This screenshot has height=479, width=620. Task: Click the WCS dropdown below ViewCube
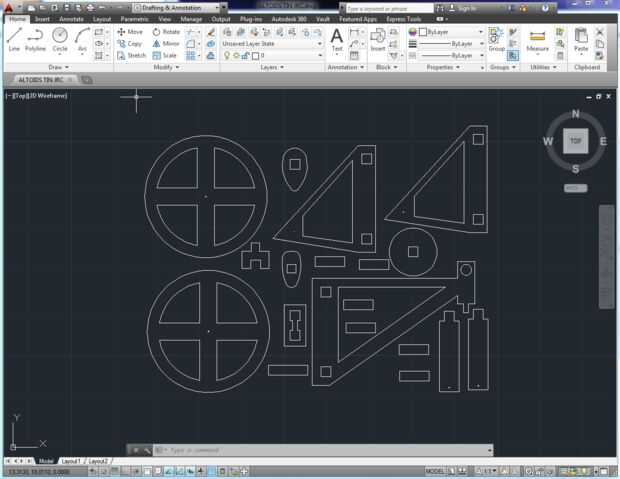(x=575, y=188)
